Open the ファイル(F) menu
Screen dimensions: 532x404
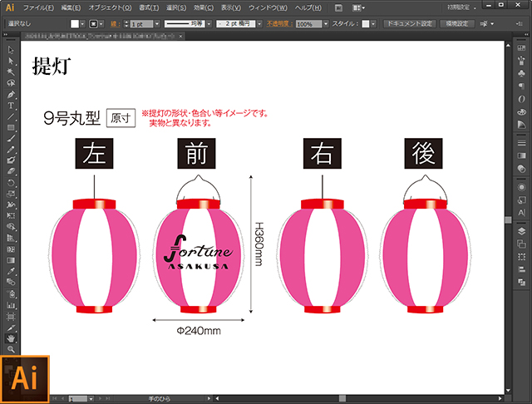pos(38,7)
